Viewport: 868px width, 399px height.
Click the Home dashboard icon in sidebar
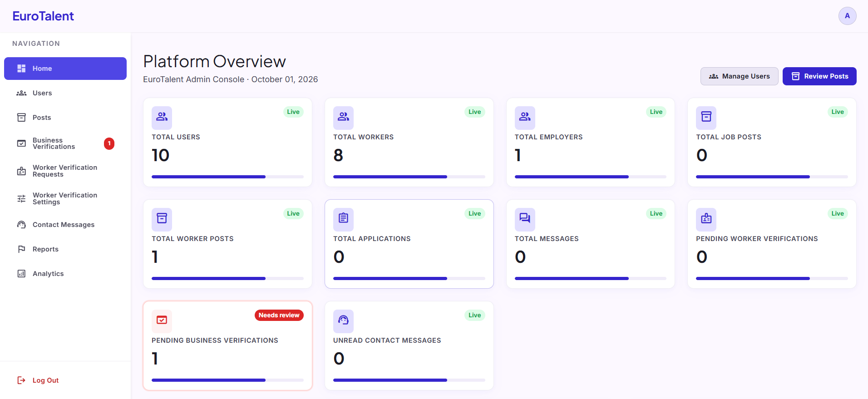[x=21, y=69]
